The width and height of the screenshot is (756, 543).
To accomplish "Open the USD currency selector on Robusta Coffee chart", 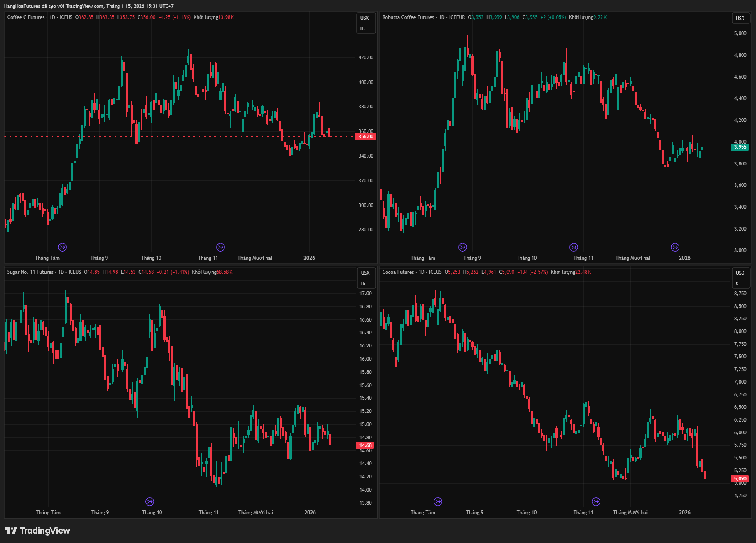I will (x=740, y=18).
